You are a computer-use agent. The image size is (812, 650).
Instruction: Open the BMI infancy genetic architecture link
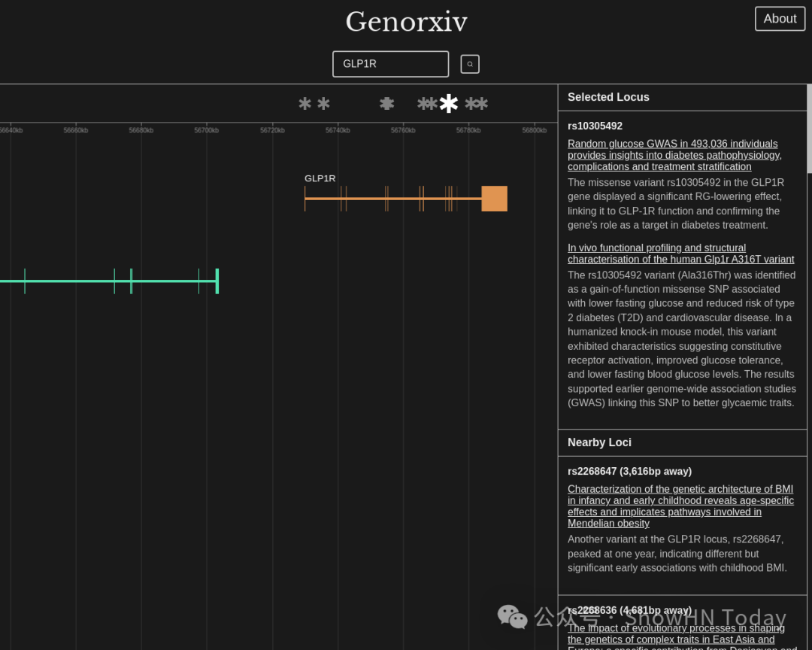tap(680, 506)
